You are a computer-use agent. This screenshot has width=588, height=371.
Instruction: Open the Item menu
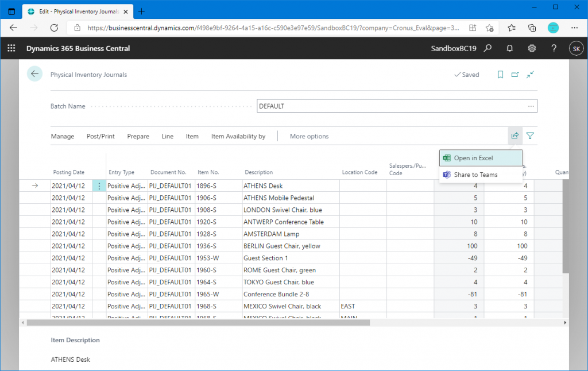click(192, 136)
